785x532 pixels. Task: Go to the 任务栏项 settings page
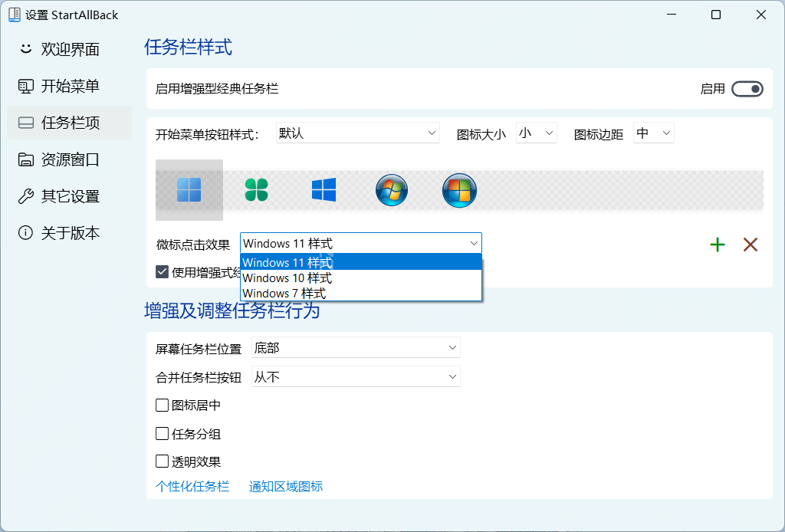click(70, 123)
